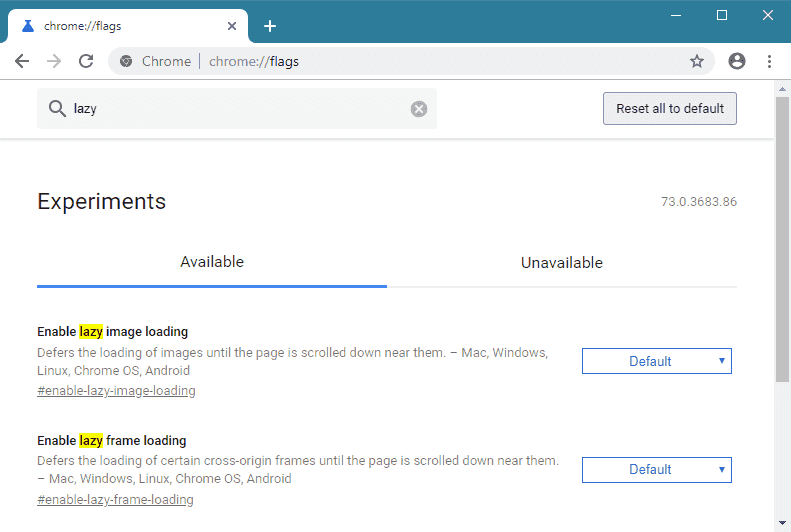This screenshot has width=791, height=532.
Task: Click the Chrome site info icon in address bar
Action: [126, 61]
